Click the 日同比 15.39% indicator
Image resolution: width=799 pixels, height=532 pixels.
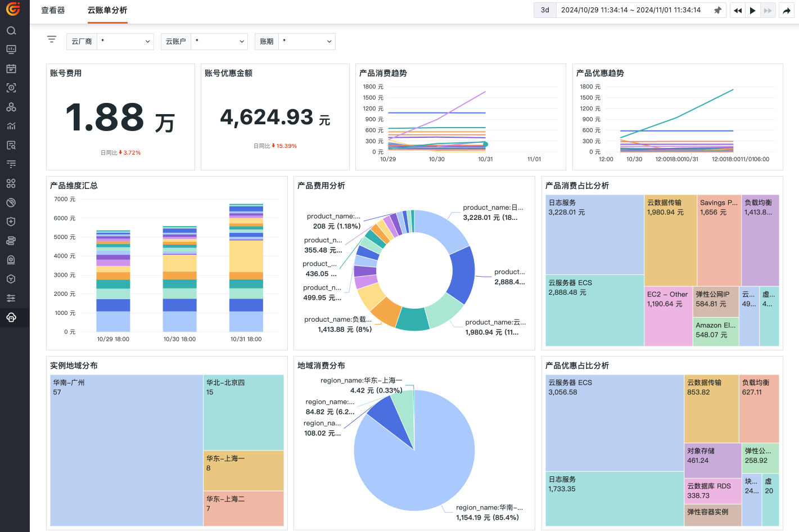pyautogui.click(x=275, y=146)
